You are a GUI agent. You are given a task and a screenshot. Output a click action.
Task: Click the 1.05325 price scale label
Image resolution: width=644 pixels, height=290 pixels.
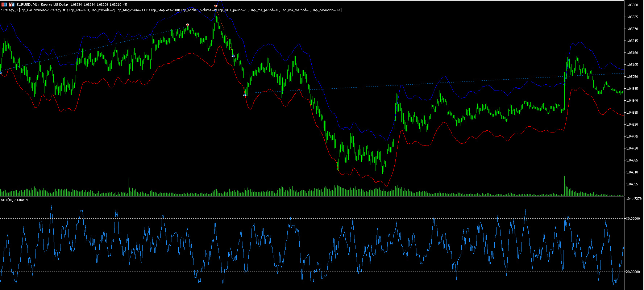click(x=632, y=17)
